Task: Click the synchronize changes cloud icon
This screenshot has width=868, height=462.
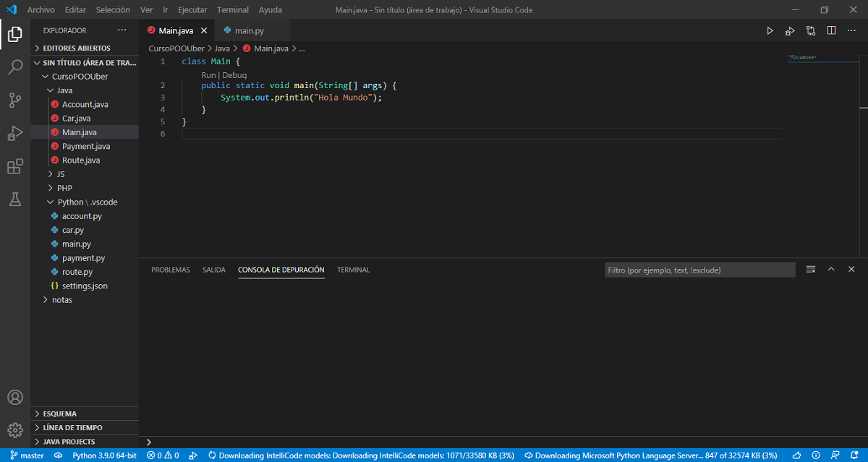Action: 57,455
